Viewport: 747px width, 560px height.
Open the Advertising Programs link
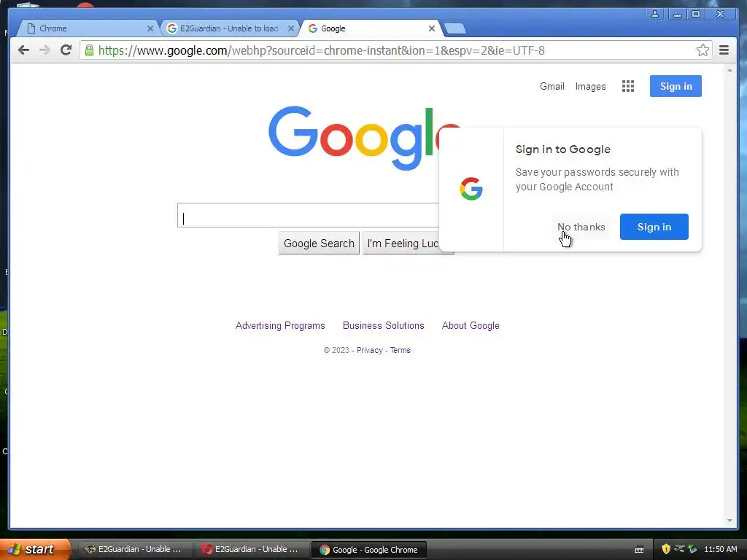[280, 326]
